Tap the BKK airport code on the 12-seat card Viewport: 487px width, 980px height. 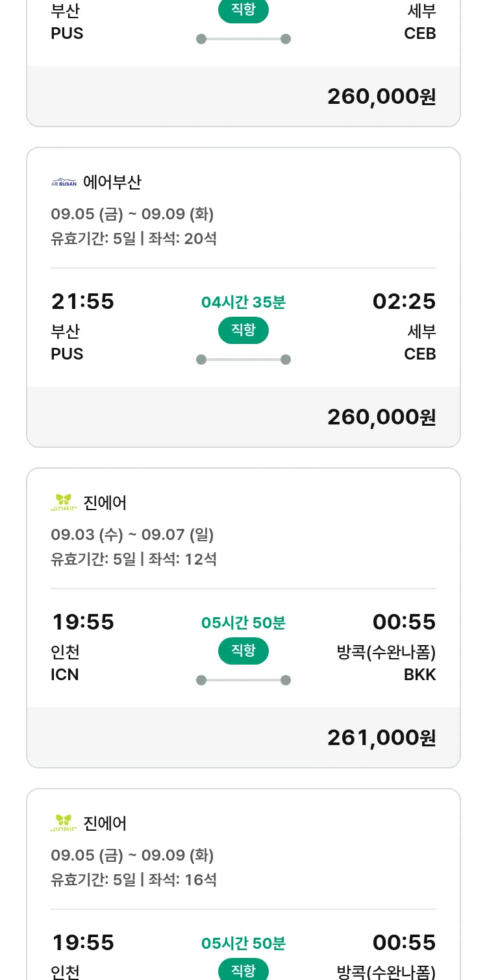tap(419, 674)
